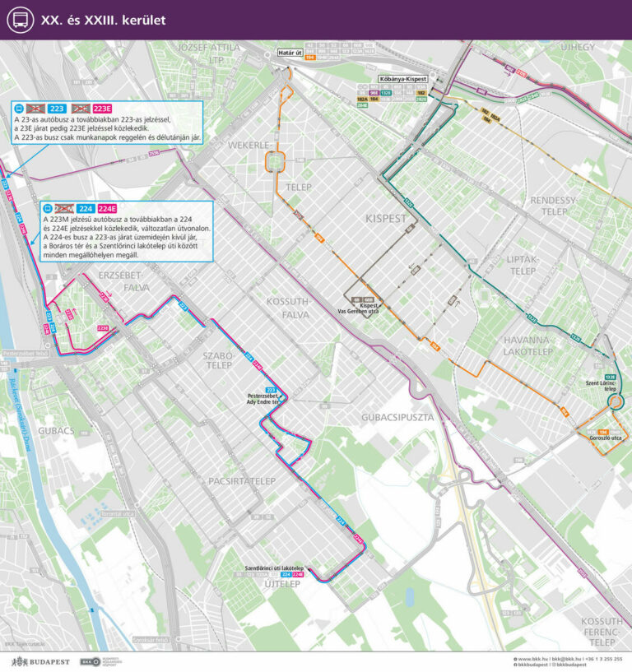632x672 pixels.
Task: Click the Pesterzsébet Ady Endre tér stop label
Action: pos(263,399)
